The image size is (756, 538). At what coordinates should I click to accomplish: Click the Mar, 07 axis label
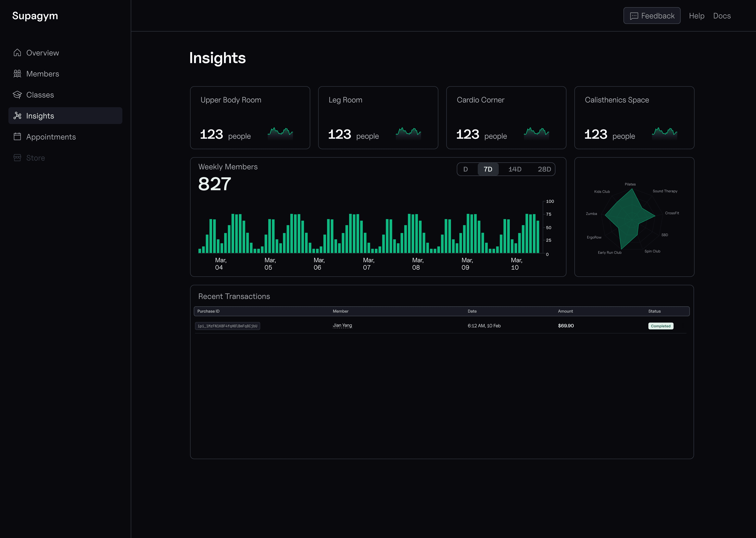(x=368, y=264)
